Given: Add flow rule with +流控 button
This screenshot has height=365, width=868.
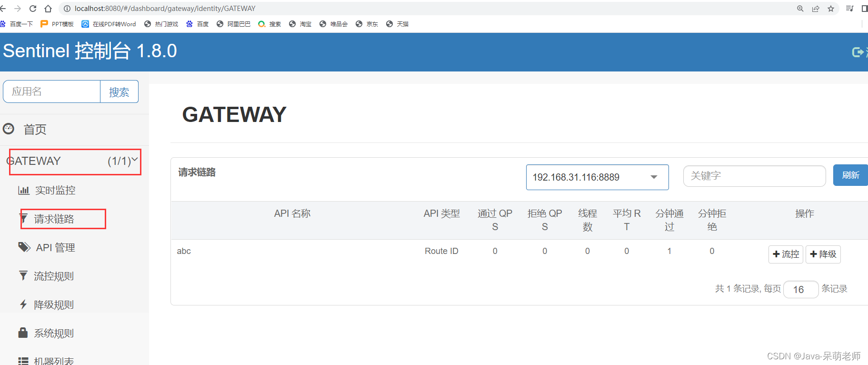Looking at the screenshot, I should click(x=786, y=254).
